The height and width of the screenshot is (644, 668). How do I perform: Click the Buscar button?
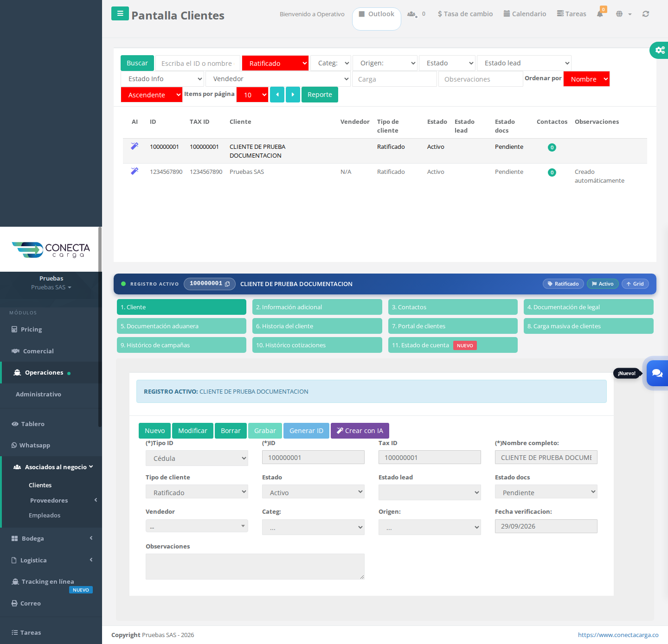(137, 63)
